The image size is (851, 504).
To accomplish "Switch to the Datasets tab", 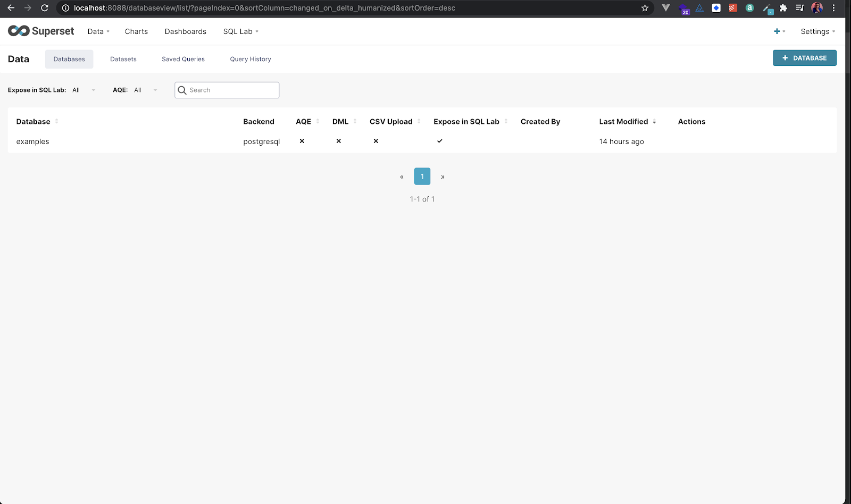I will (123, 59).
